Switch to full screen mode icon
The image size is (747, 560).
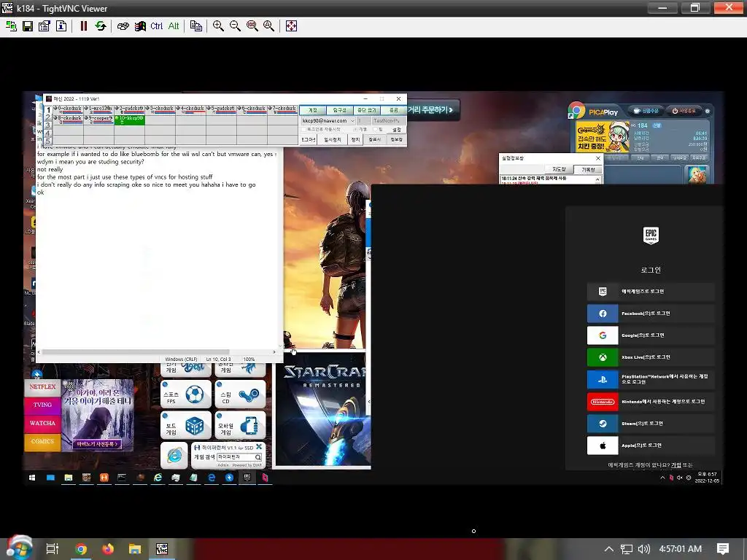(x=291, y=26)
